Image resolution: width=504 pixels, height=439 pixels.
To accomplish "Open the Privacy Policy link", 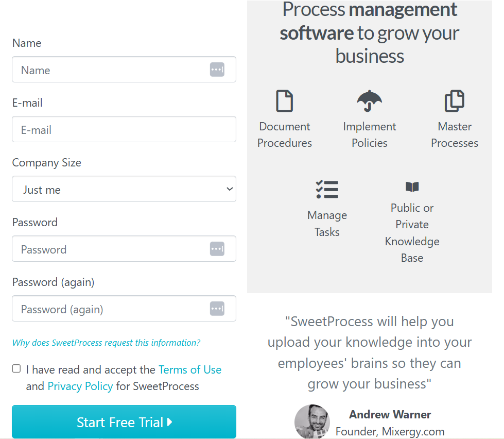I will tap(80, 386).
